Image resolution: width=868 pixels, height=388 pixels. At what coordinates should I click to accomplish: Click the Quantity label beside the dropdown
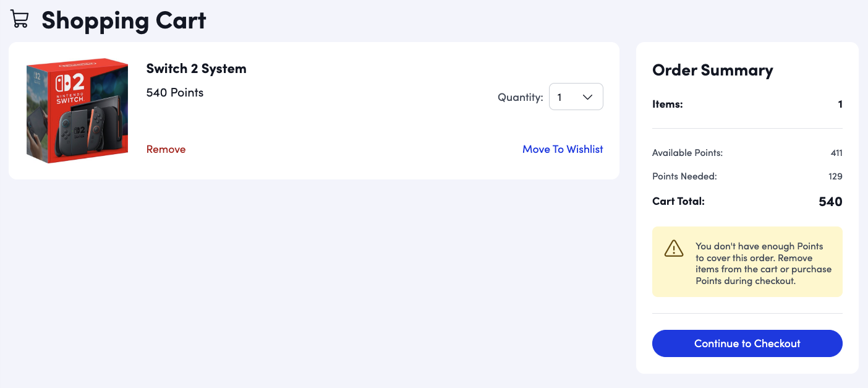click(521, 97)
